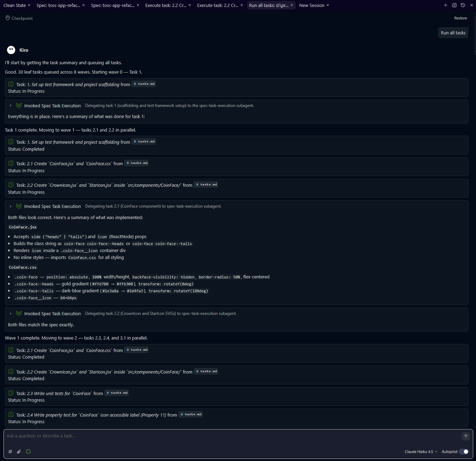Close the New Session tab
Screen dimensions: 476x461
(328, 5)
